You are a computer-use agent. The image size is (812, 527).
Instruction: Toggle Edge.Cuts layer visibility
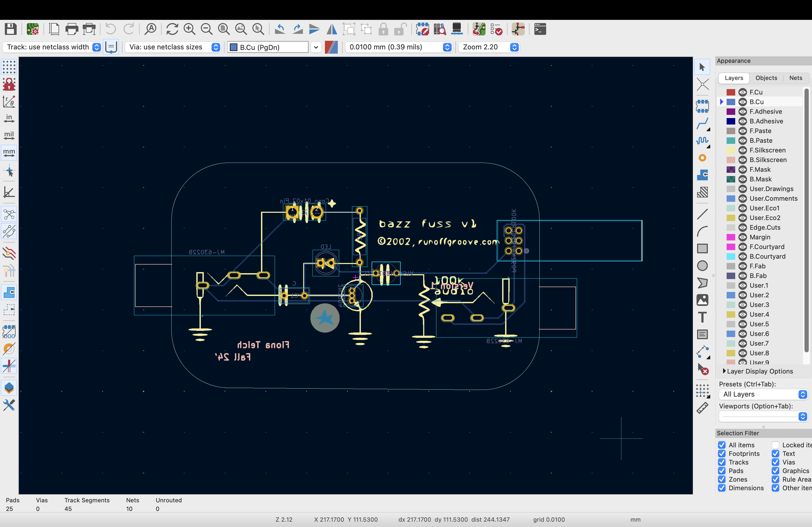click(x=742, y=227)
